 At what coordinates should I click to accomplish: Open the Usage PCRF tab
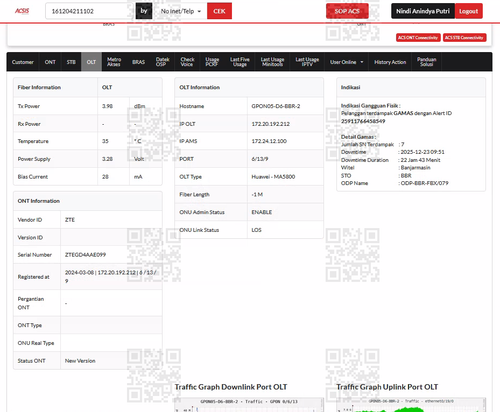point(212,62)
